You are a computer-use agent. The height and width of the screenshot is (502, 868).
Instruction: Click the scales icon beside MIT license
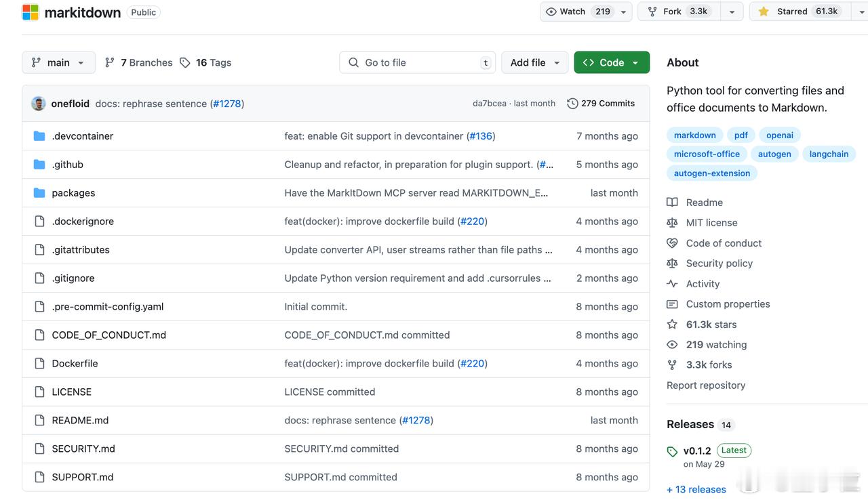pyautogui.click(x=672, y=222)
